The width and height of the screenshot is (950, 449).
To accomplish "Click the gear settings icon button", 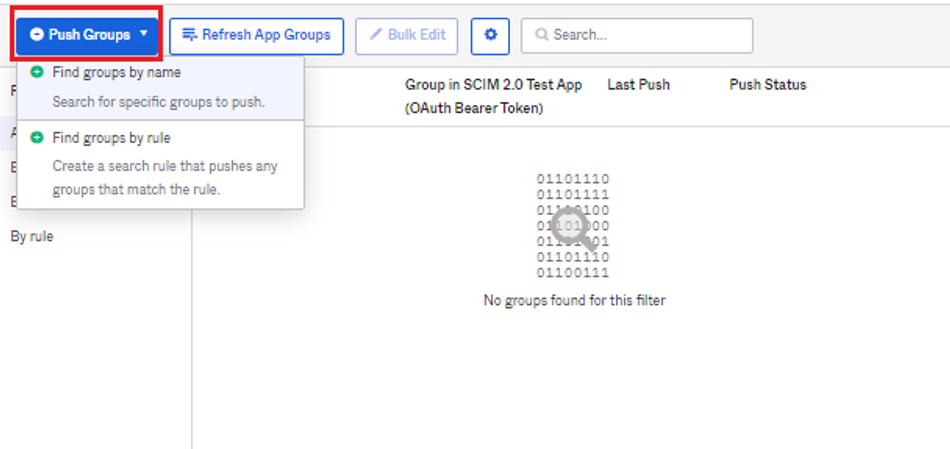I will point(490,35).
